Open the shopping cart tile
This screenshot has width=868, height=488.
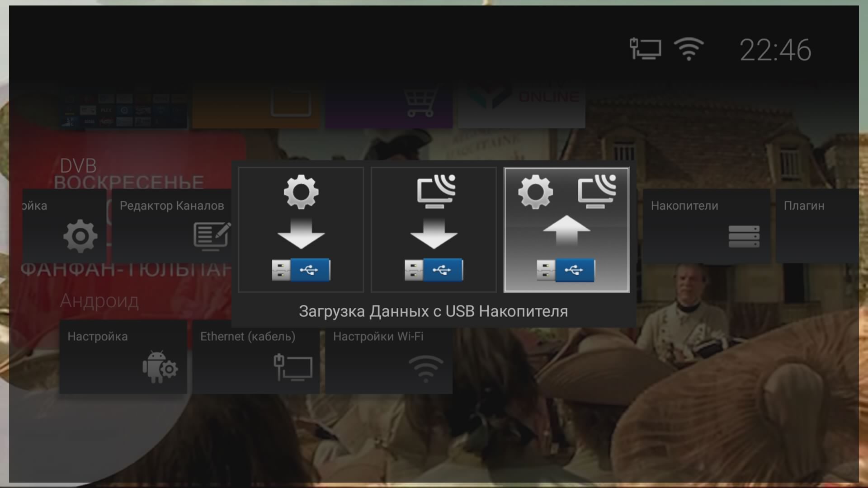coord(389,105)
